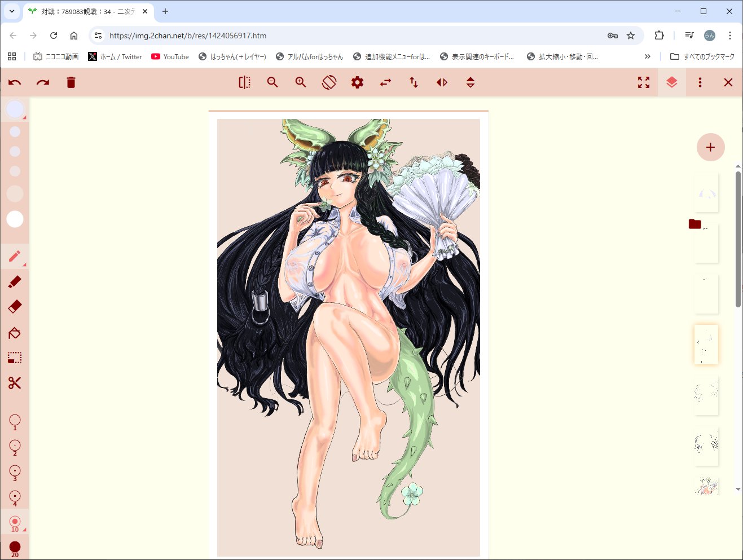The image size is (743, 560).
Task: Click the add new layer plus button
Action: pos(710,147)
